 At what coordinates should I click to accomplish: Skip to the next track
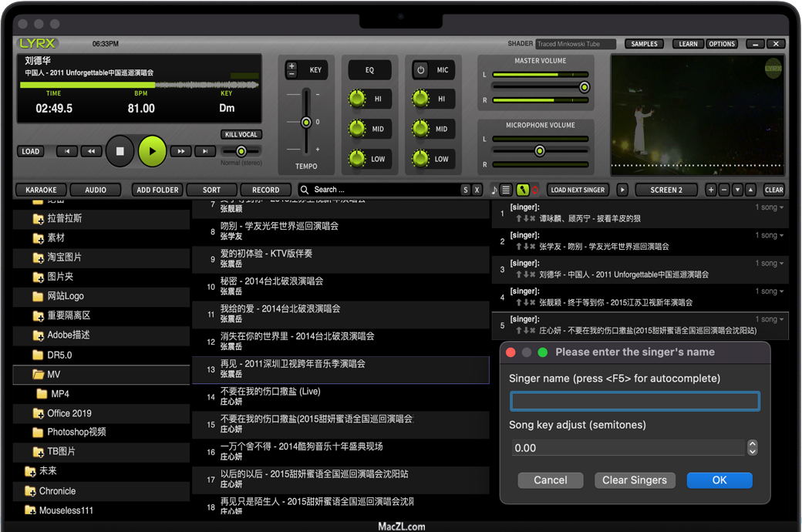point(204,151)
